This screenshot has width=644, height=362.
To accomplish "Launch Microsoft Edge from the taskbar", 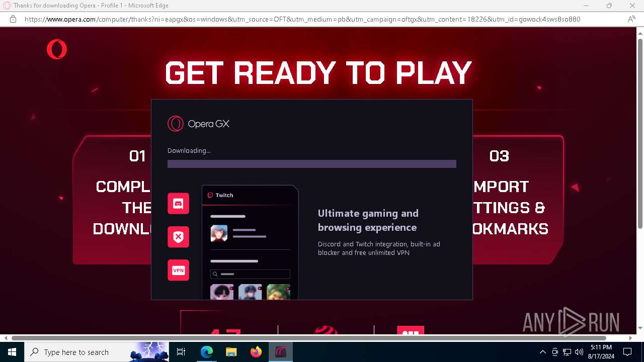I will [206, 352].
